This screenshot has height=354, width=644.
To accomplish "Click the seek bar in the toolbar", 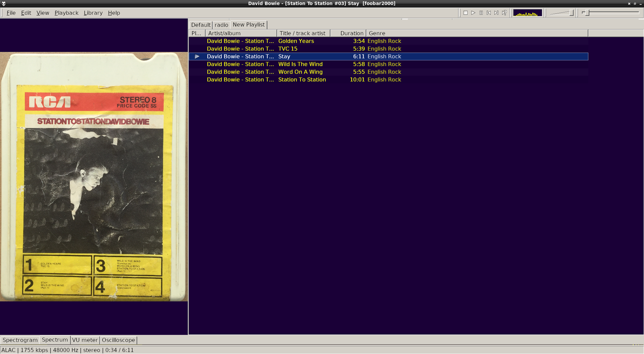I will (x=610, y=13).
